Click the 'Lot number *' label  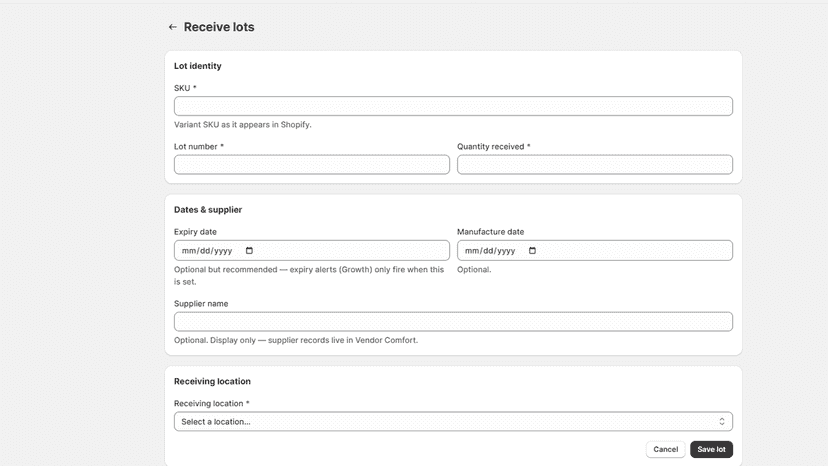[199, 146]
